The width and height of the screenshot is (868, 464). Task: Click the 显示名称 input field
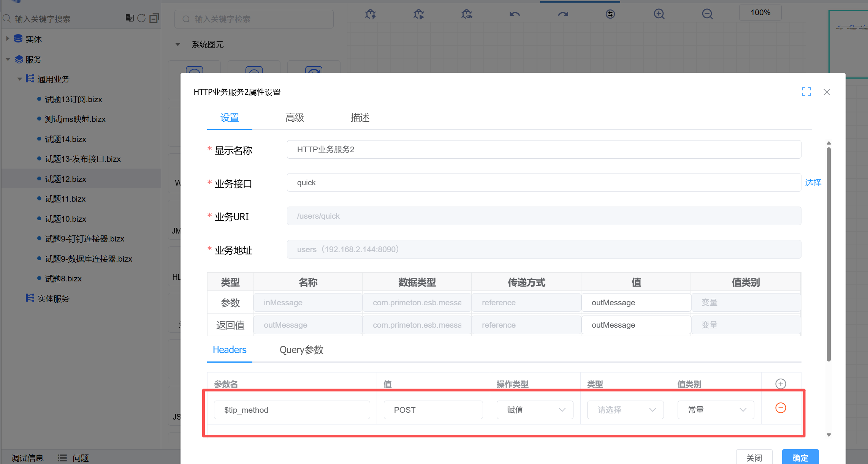[x=543, y=150]
